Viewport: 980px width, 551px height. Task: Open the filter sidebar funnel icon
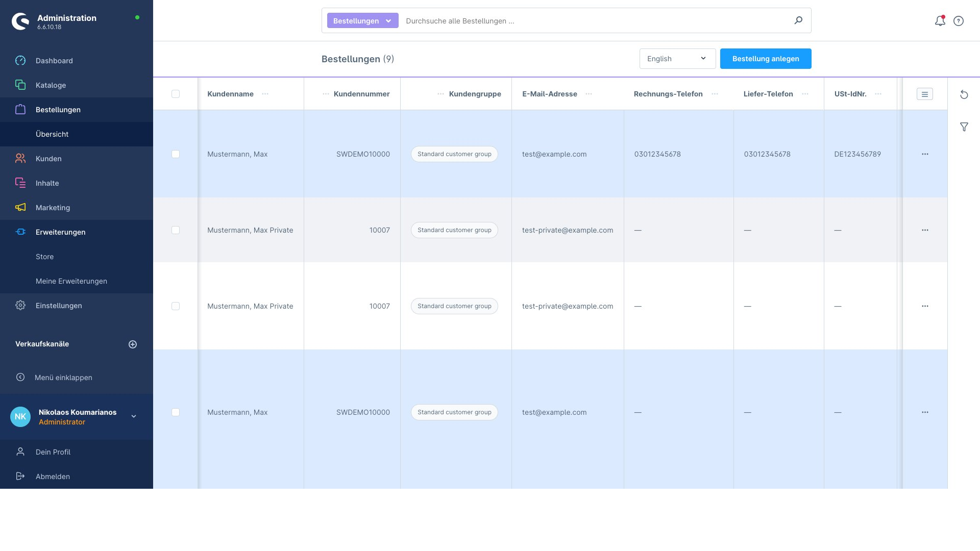click(964, 127)
